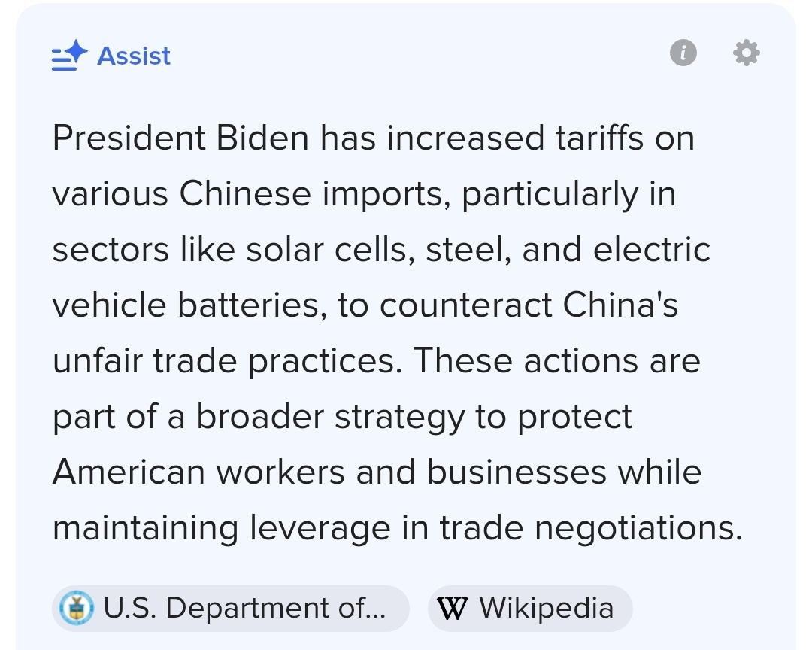
Task: Open the info icon for Assist
Action: pyautogui.click(x=683, y=53)
